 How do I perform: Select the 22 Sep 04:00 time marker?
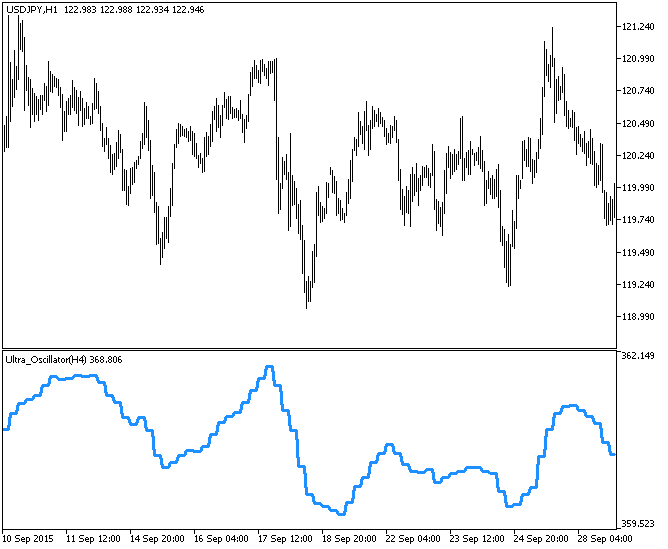(x=414, y=539)
